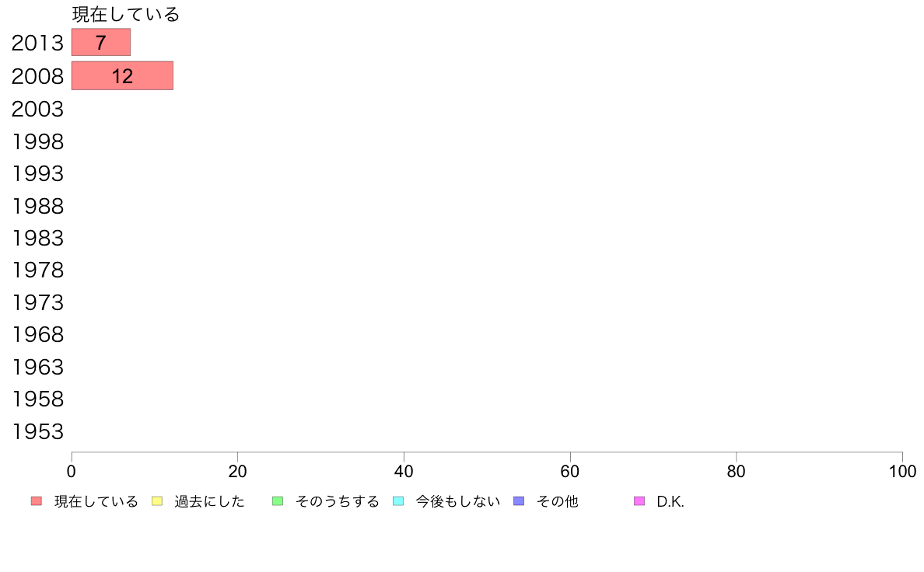This screenshot has height=572, width=924.
Task: Click the green そのうちする legend swatch
Action: (278, 500)
